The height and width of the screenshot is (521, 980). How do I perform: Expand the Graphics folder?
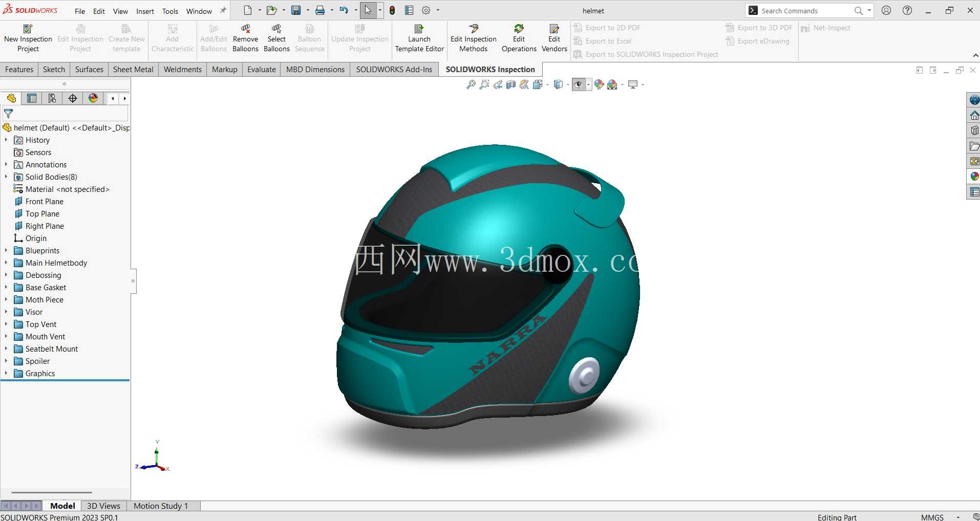tap(6, 373)
